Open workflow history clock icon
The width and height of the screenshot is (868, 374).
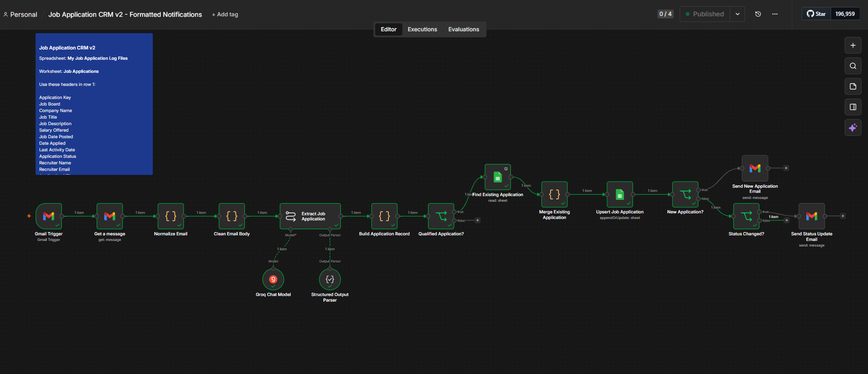758,14
